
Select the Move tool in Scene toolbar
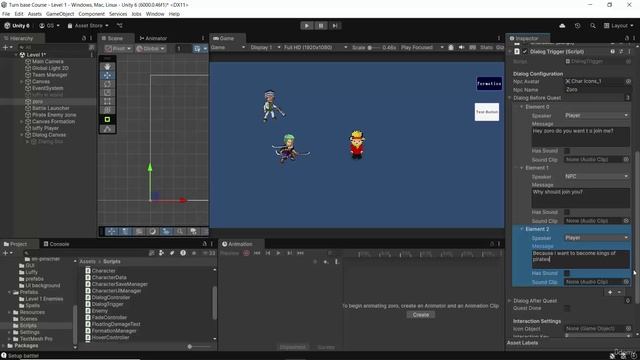point(107,75)
